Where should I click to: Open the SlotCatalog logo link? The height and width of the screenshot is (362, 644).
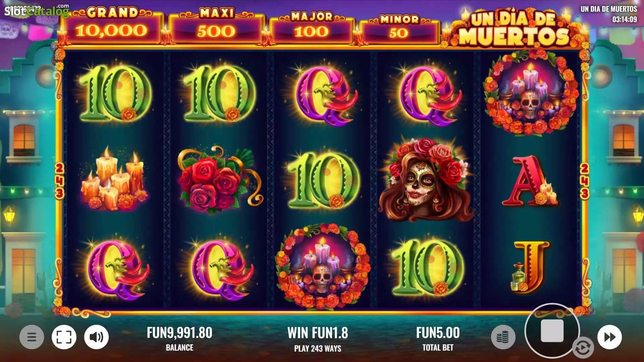(36, 11)
